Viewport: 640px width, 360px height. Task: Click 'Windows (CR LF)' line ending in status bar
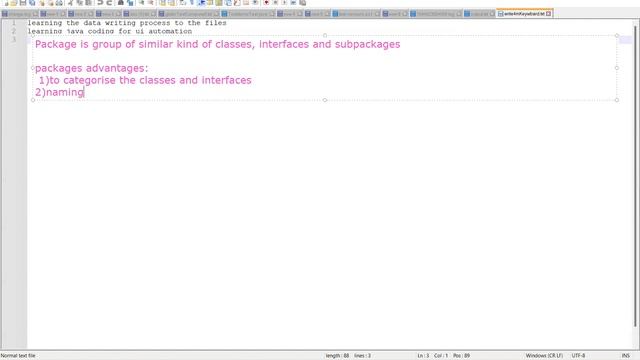click(x=544, y=356)
